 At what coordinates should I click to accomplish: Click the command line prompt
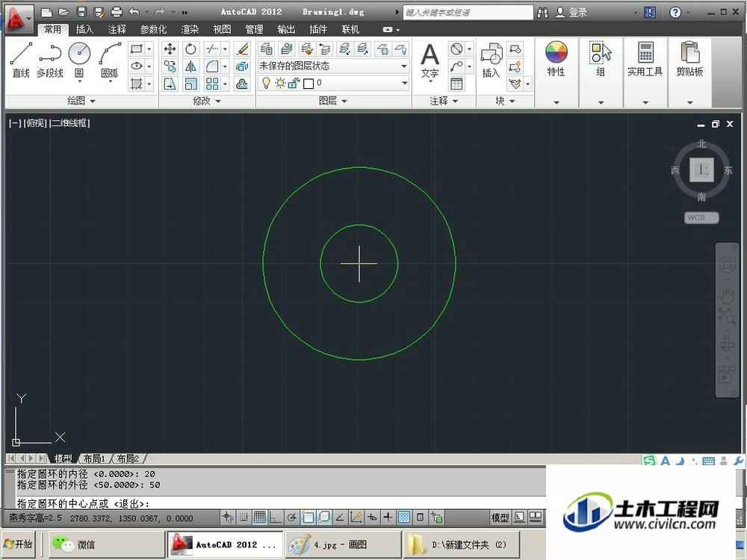[281, 503]
